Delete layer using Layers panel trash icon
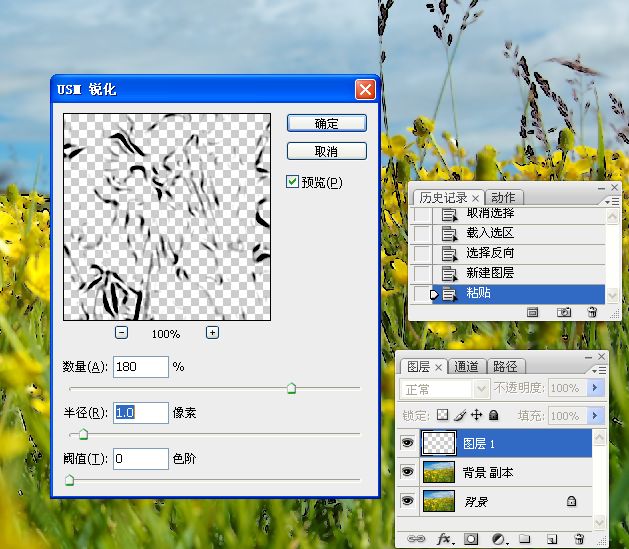Image resolution: width=629 pixels, height=549 pixels. pyautogui.click(x=578, y=539)
